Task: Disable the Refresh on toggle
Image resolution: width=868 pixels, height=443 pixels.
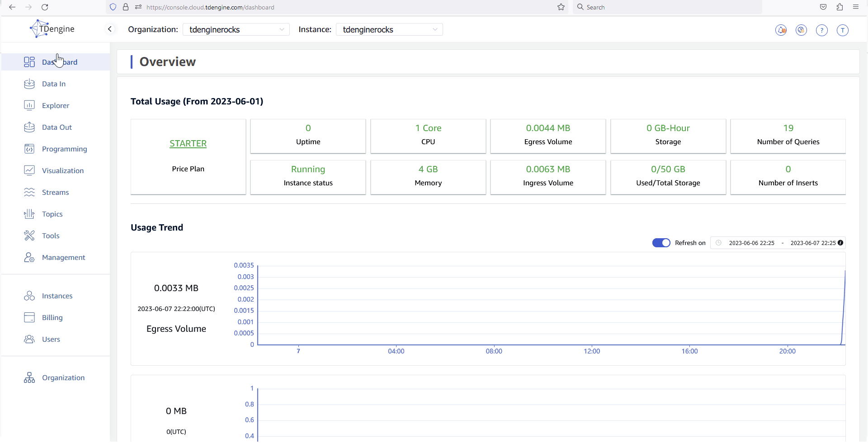Action: (661, 243)
